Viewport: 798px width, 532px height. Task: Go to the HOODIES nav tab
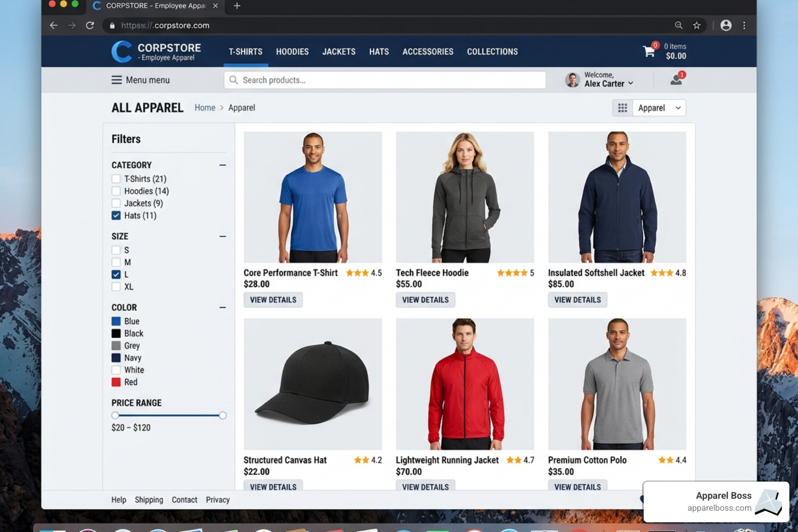[292, 51]
